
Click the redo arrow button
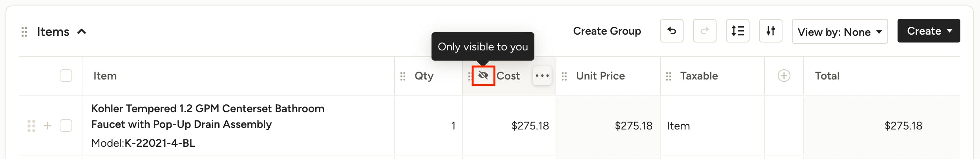coord(704,31)
